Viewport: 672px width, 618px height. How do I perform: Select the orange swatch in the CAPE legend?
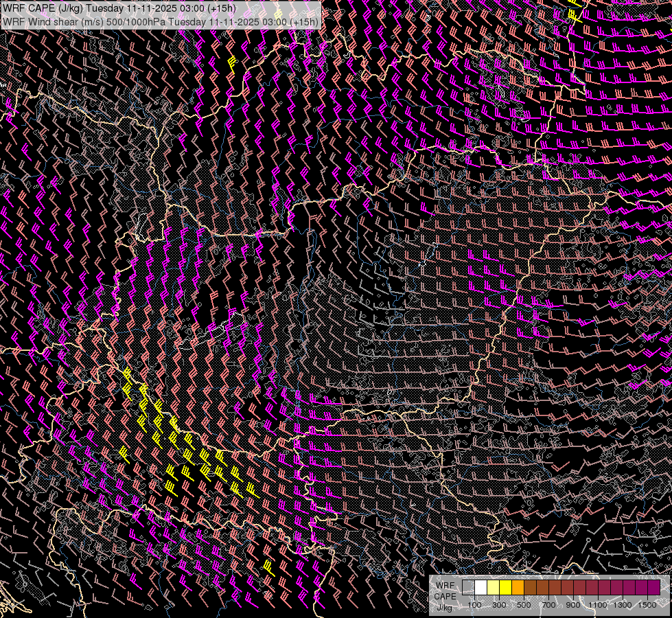(x=518, y=587)
